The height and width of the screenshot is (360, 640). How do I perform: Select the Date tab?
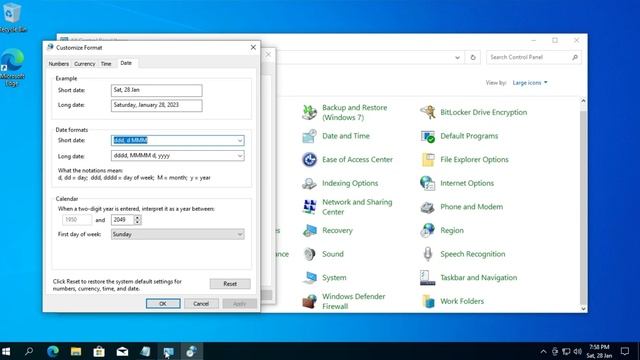(x=126, y=63)
